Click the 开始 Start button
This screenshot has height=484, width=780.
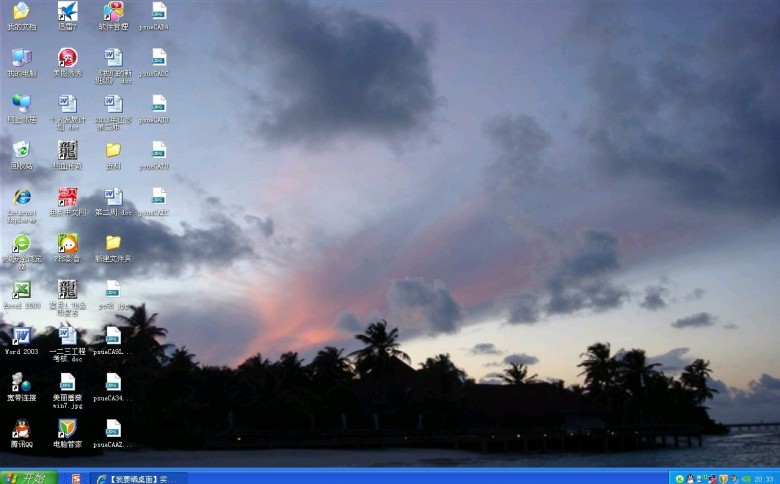(28, 477)
